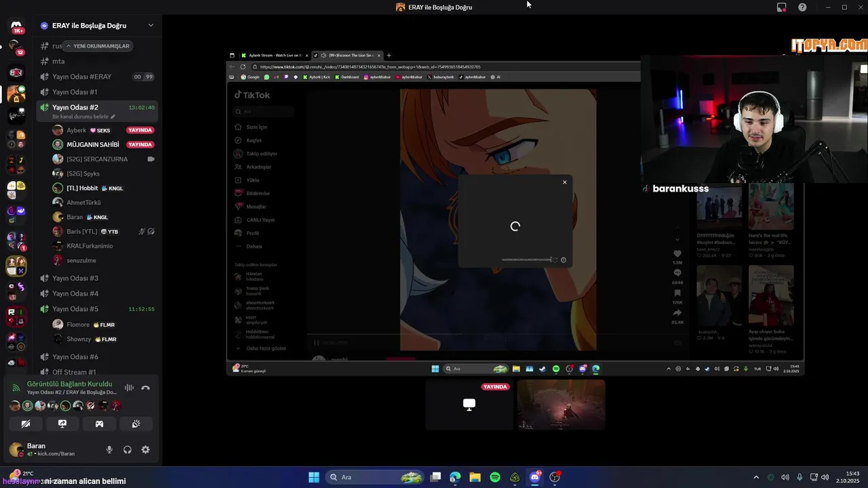Image resolution: width=868 pixels, height=488 pixels.
Task: Toggle the camera off button
Action: pyautogui.click(x=26, y=424)
